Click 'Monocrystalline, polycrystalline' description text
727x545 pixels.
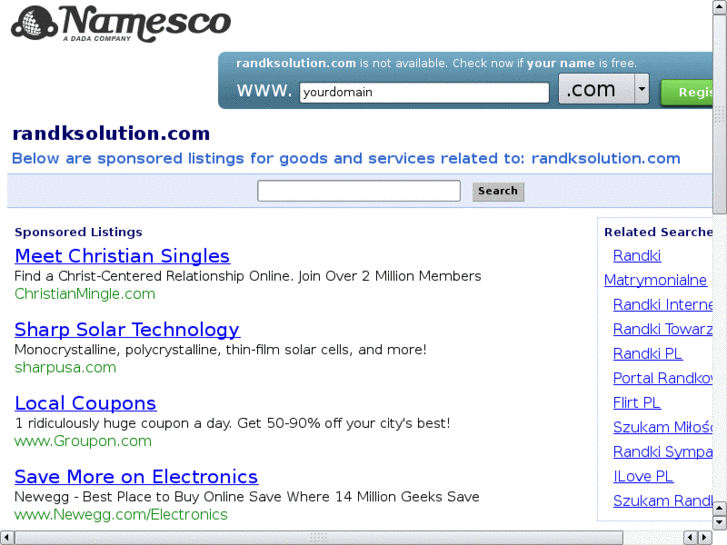click(220, 350)
